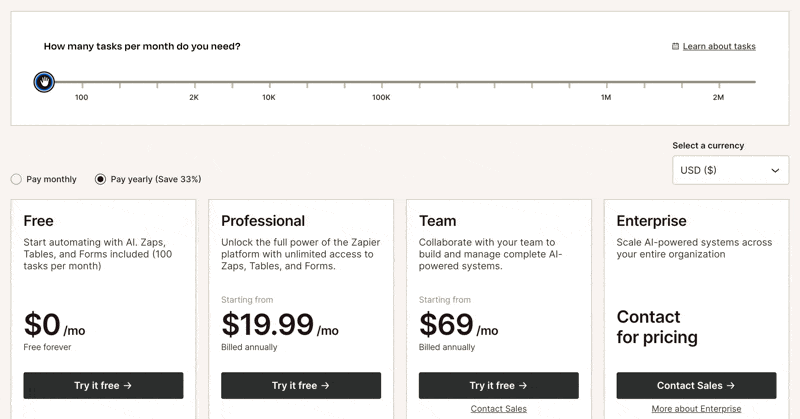Image resolution: width=800 pixels, height=419 pixels.
Task: Click Try it free on Professional plan
Action: click(x=301, y=385)
